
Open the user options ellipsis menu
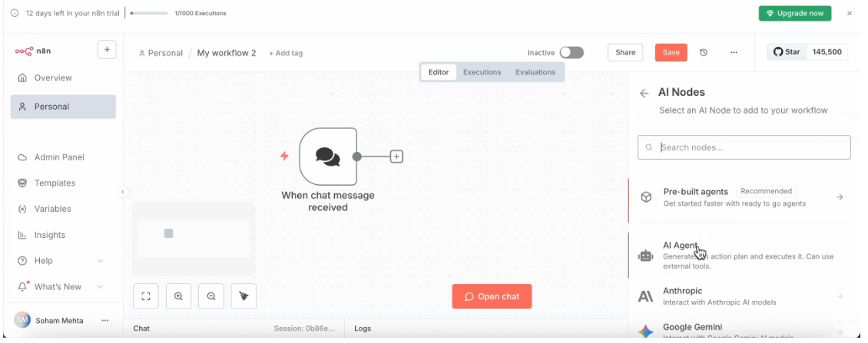tap(105, 320)
